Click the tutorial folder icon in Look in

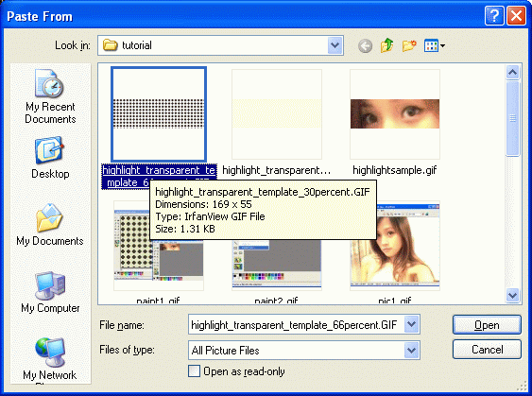tap(110, 45)
